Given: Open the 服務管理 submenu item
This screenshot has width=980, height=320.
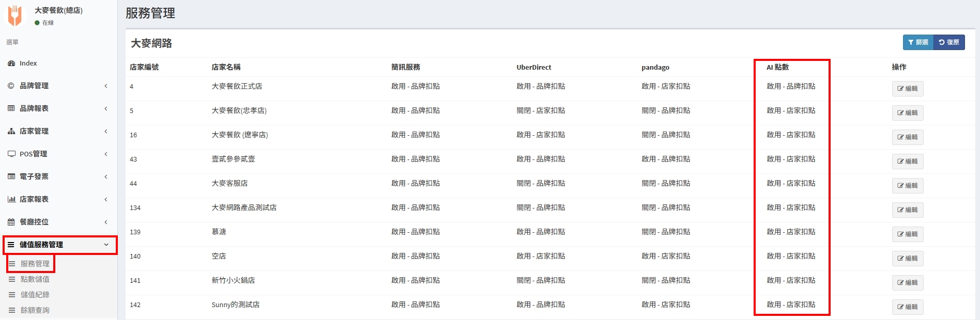Looking at the screenshot, I should [35, 264].
